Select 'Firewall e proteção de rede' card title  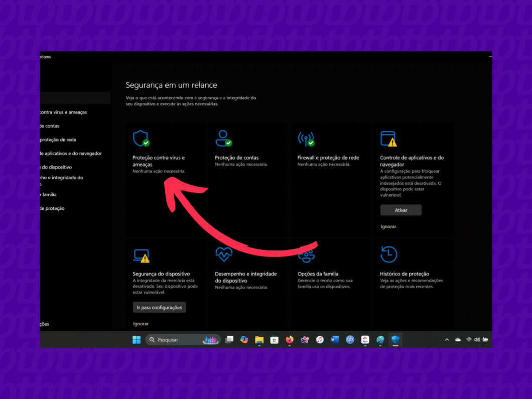coord(328,158)
